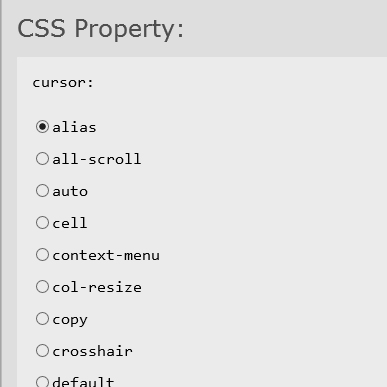
Task: Click the 'alias' label text
Action: (74, 127)
